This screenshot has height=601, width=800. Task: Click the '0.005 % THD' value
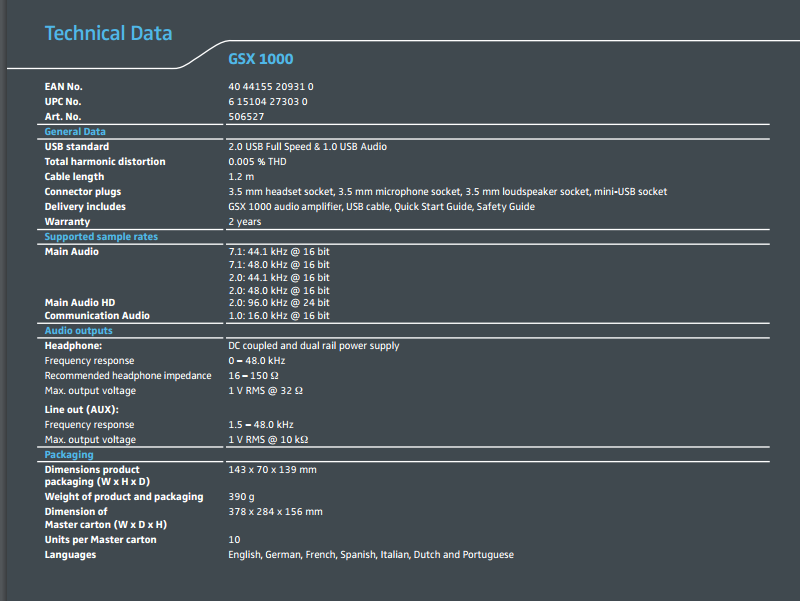(257, 161)
